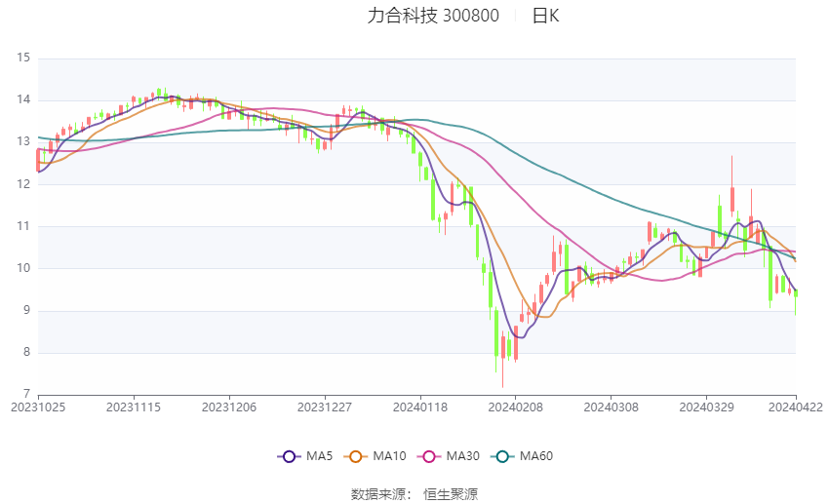
Task: Hide the MA30 line via its label
Action: (462, 456)
